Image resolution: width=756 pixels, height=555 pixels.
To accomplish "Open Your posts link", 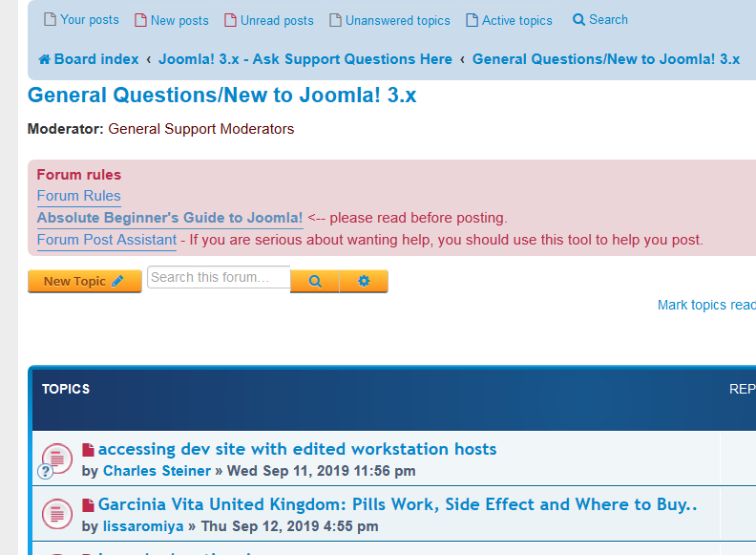I will [x=90, y=20].
